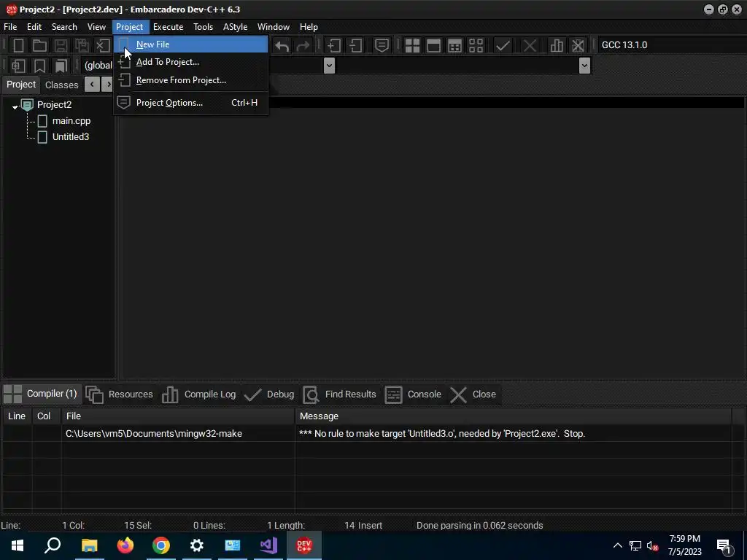
Task: Click the Project2 root folder icon
Action: click(27, 105)
